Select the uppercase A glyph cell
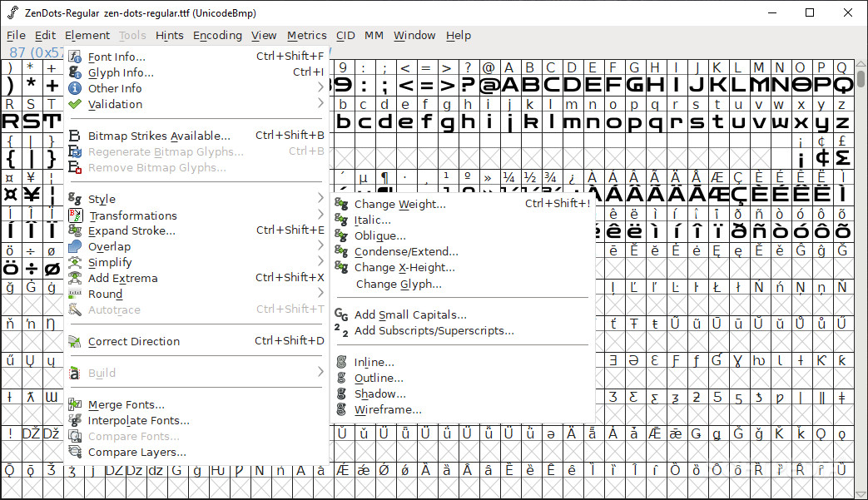This screenshot has width=868, height=500. click(509, 85)
